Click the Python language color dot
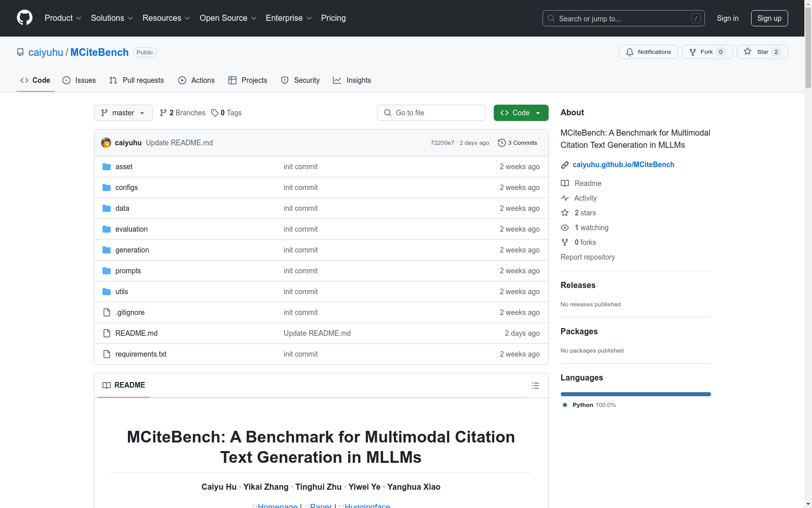Image resolution: width=812 pixels, height=508 pixels. 565,405
